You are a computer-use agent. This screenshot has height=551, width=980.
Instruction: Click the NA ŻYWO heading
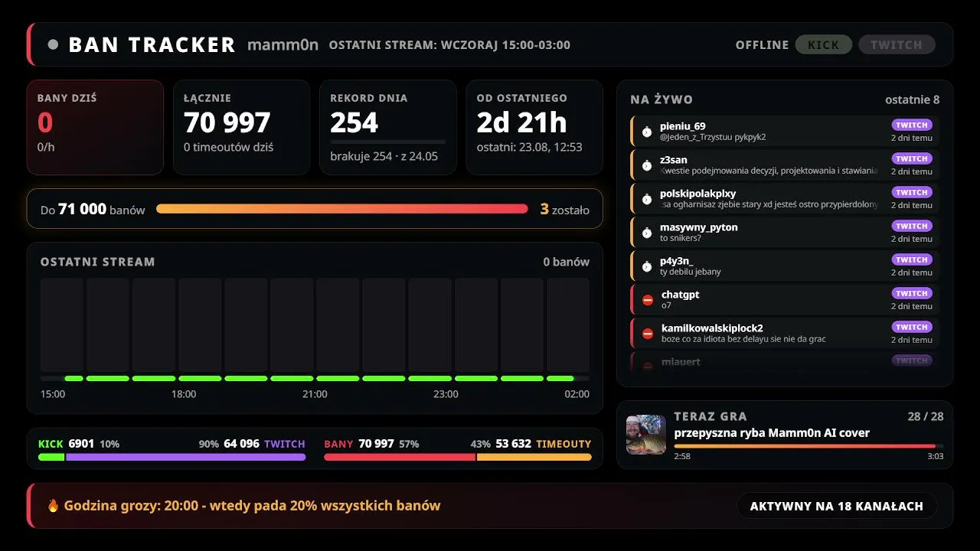[661, 99]
